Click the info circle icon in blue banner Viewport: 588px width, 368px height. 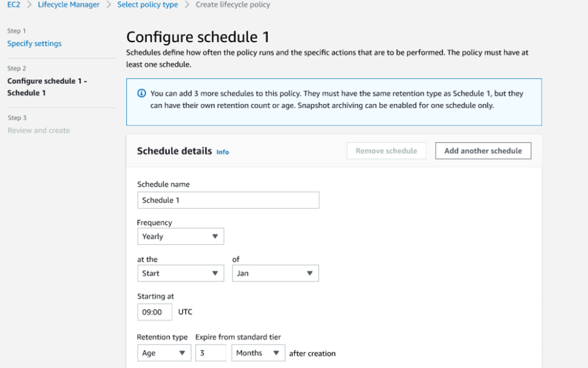click(142, 93)
